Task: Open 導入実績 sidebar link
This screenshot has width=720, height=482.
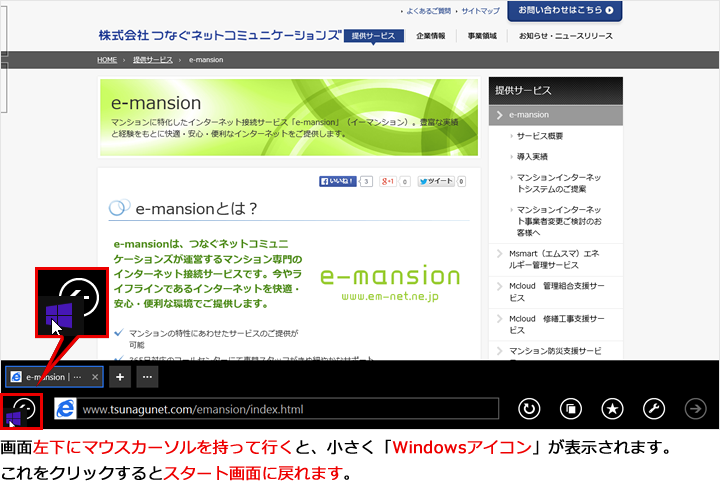Action: (x=532, y=157)
